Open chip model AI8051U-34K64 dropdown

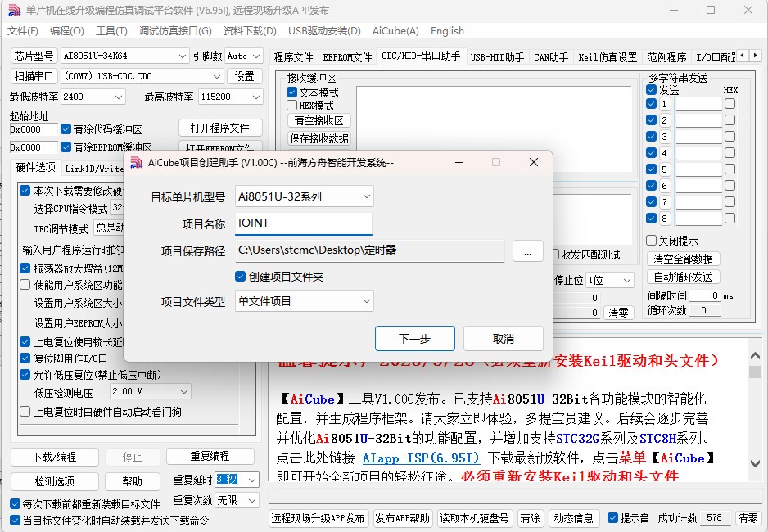coord(125,56)
